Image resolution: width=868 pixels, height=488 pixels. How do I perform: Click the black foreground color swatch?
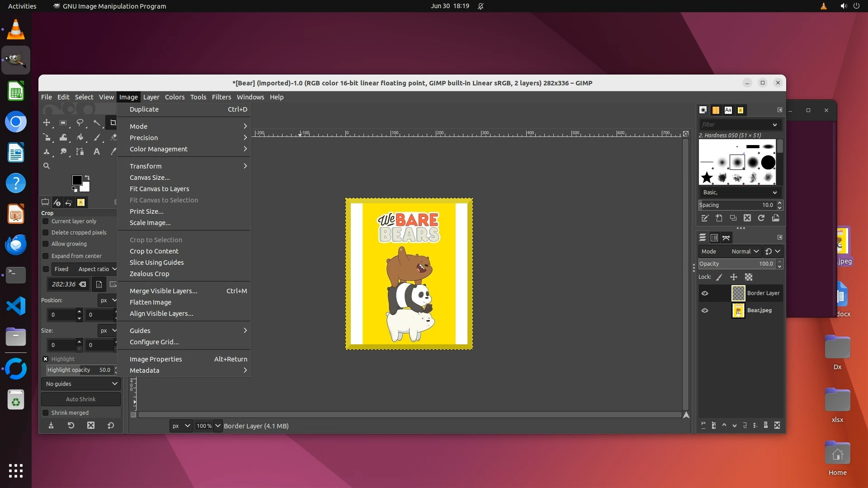[x=76, y=180]
